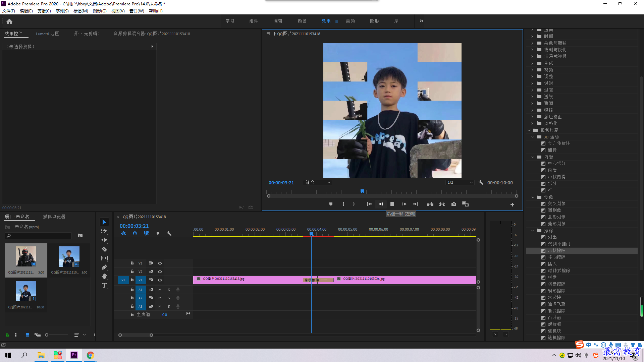Toggle V1 track output eye
The height and width of the screenshot is (362, 644).
coord(160,280)
